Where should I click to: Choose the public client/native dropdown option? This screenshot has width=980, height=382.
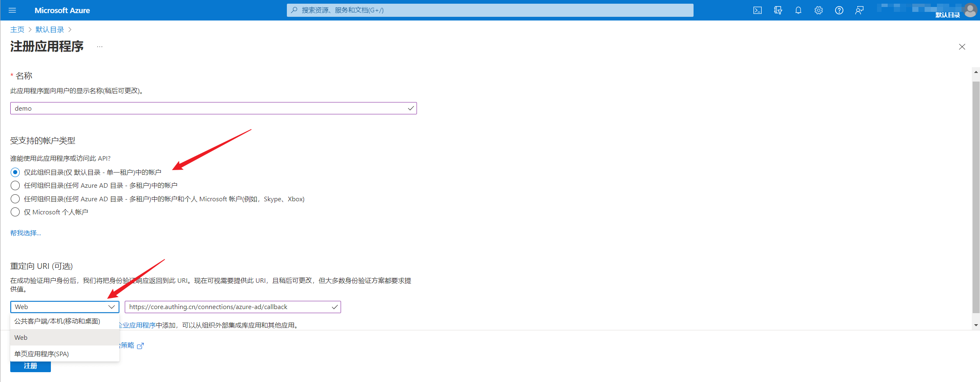(57, 321)
